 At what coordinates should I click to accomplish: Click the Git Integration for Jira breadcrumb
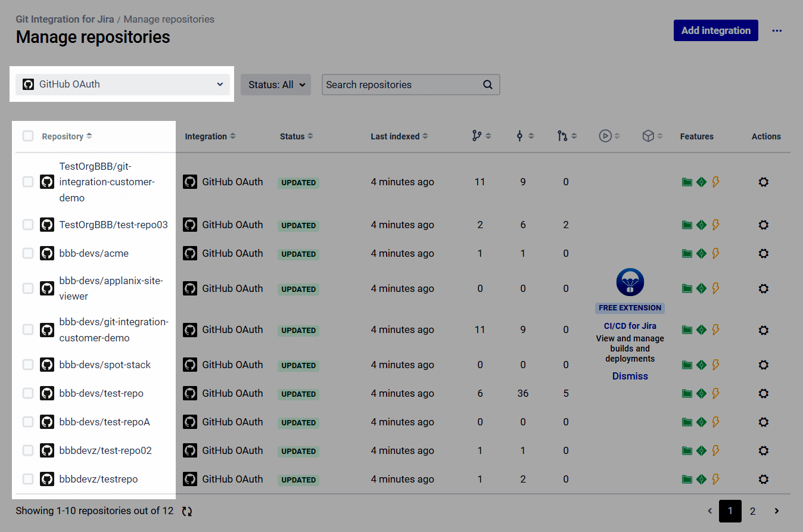click(64, 19)
